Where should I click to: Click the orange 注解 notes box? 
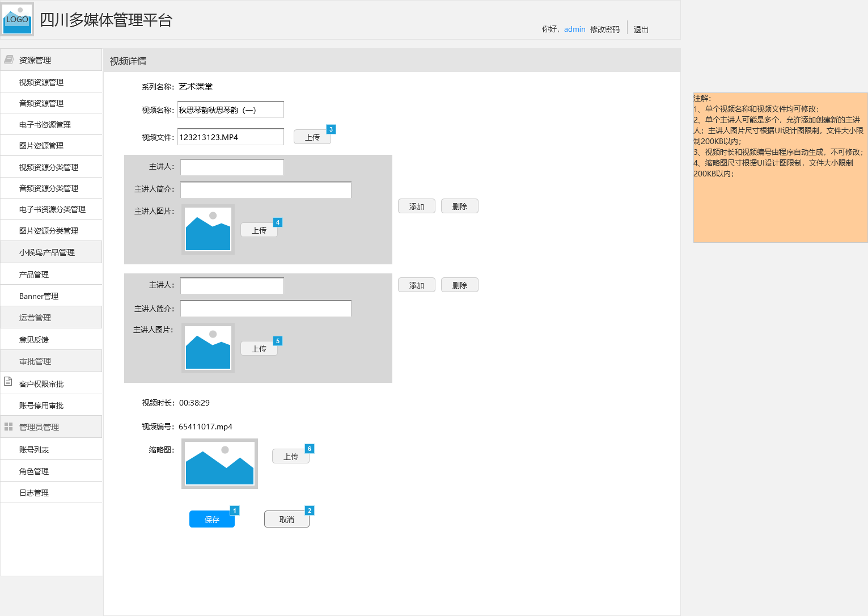[780, 167]
